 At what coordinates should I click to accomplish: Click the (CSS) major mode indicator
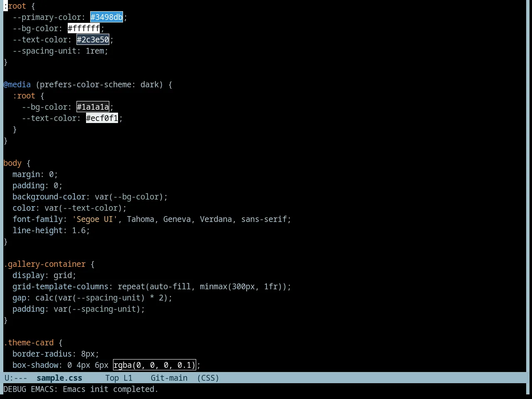pos(208,378)
